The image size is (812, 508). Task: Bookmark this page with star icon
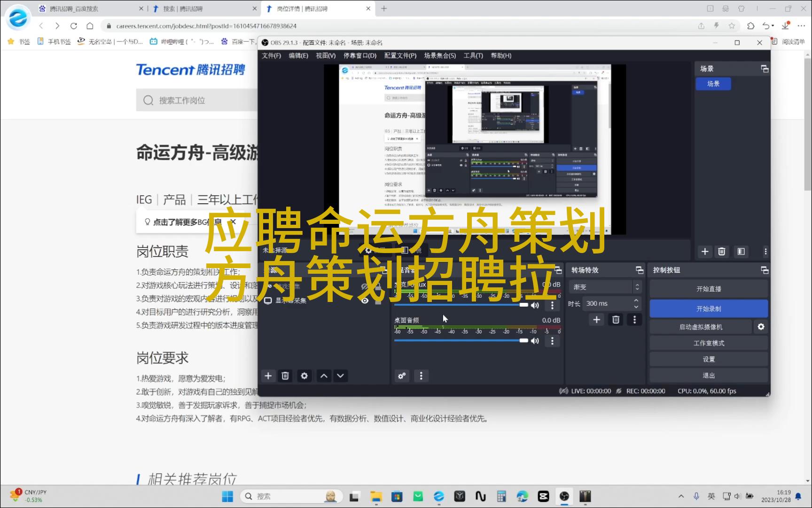pyautogui.click(x=732, y=26)
